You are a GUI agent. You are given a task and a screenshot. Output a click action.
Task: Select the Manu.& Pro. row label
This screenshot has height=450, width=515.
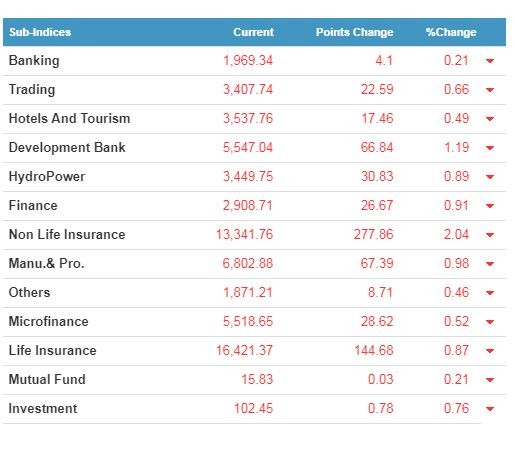(x=46, y=263)
